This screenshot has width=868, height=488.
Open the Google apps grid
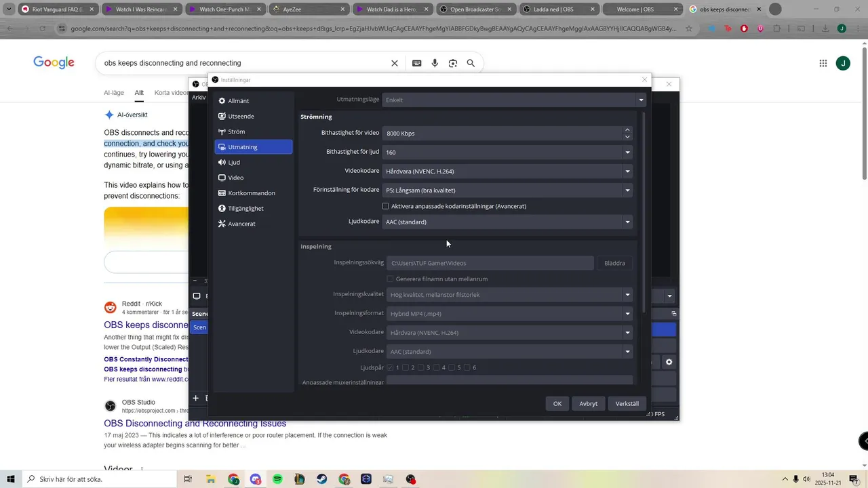823,63
